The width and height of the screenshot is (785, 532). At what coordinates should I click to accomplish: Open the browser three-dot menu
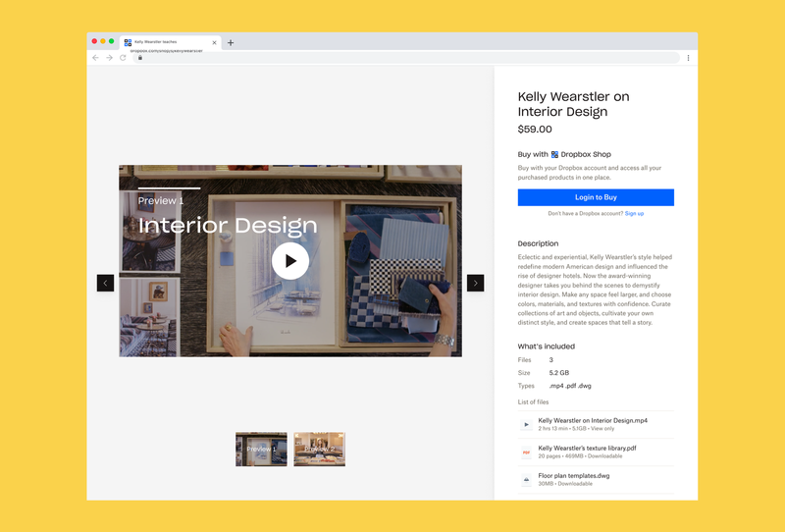click(x=688, y=58)
